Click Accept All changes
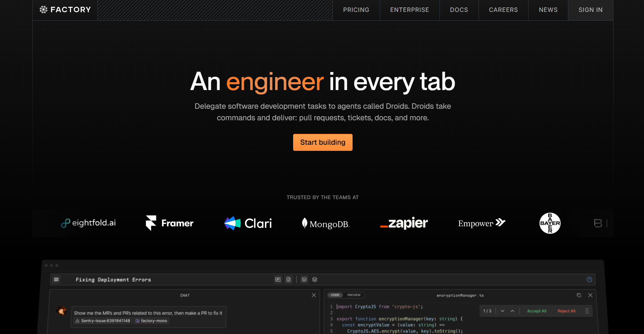This screenshot has width=644, height=334. tap(537, 311)
